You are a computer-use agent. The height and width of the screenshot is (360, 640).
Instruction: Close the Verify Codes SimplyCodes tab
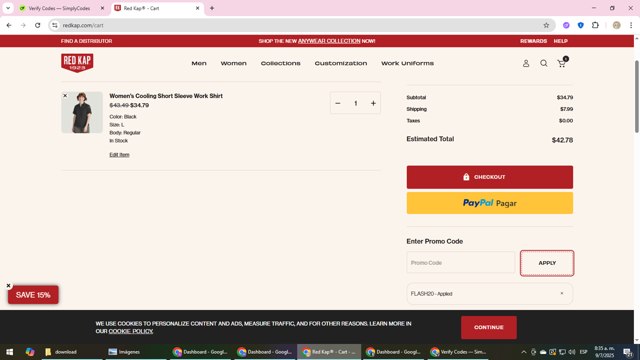(x=102, y=8)
